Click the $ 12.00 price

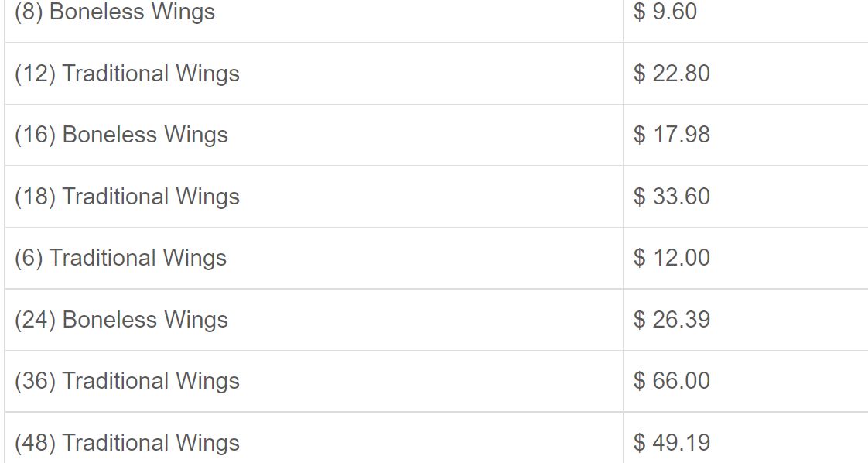coord(672,258)
